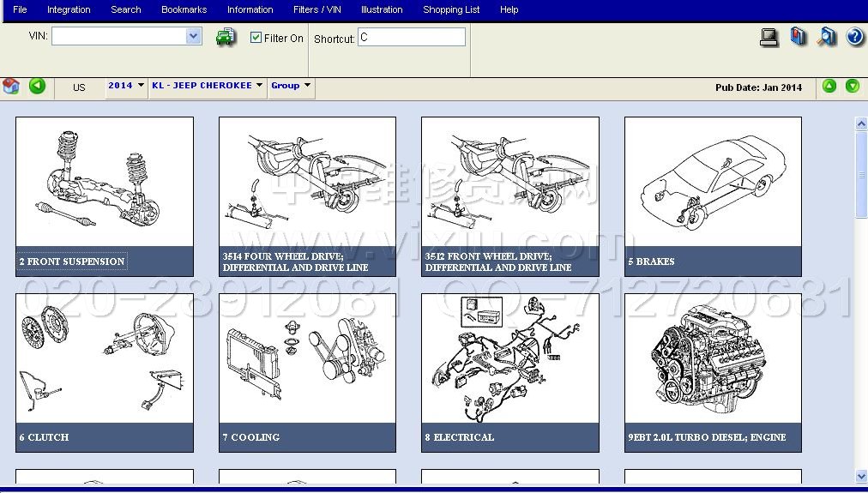Select the 5 Brakes group thumbnail
This screenshot has width=868, height=493.
[x=713, y=196]
